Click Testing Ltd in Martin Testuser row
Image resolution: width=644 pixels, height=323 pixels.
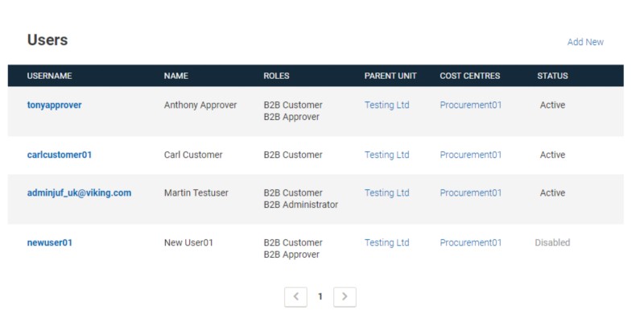tap(386, 193)
